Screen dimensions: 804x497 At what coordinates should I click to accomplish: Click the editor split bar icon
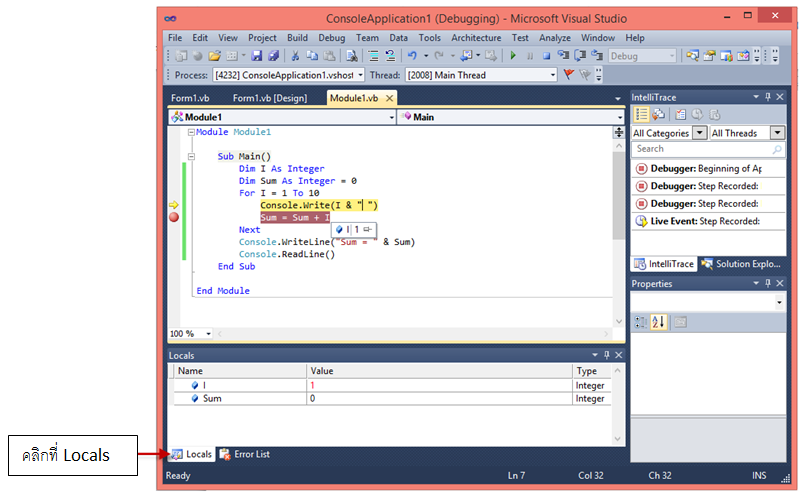(x=619, y=132)
